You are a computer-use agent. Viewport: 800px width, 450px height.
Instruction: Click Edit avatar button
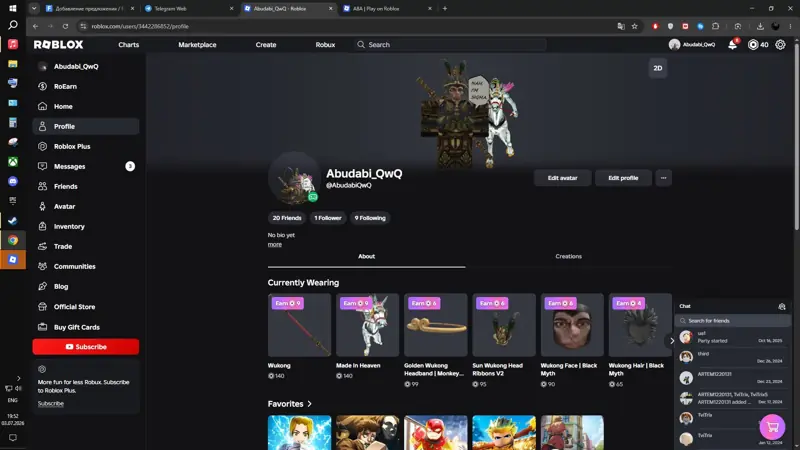[562, 178]
